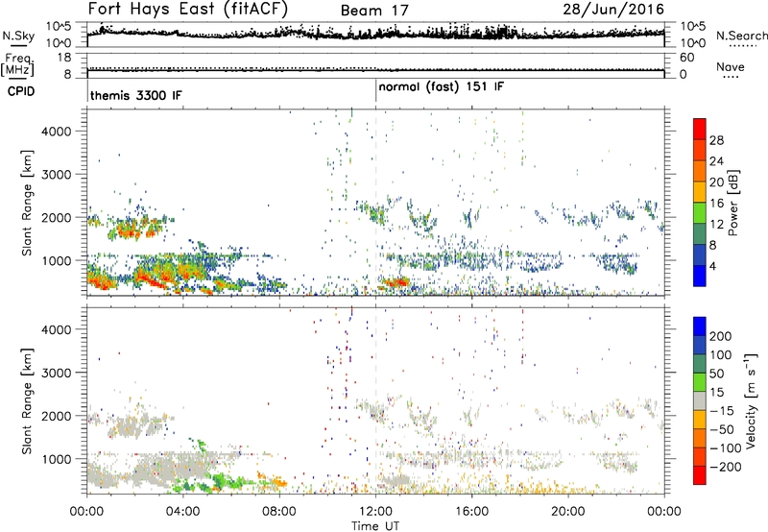Screen dimensions: 768x532
Task: Pick the top red Power color bar swatch
Action: coord(700,129)
